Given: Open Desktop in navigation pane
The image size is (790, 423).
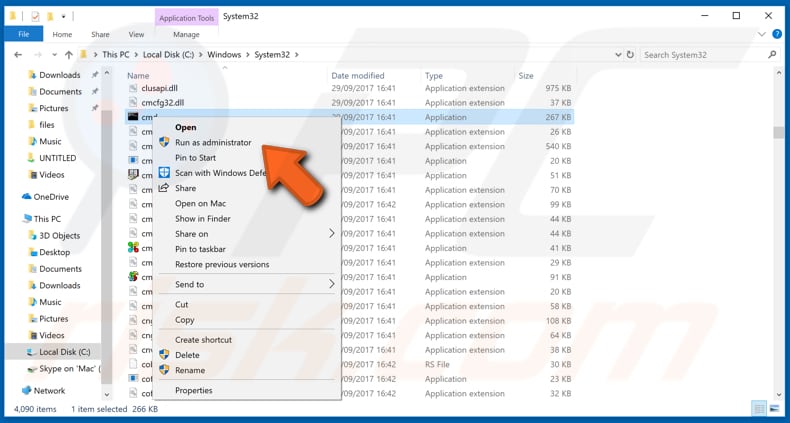Looking at the screenshot, I should [x=54, y=252].
